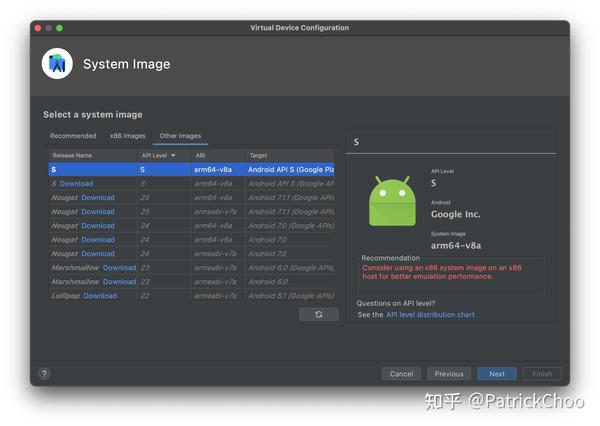600x426 pixels.
Task: Click the Target column header
Action: (290, 155)
